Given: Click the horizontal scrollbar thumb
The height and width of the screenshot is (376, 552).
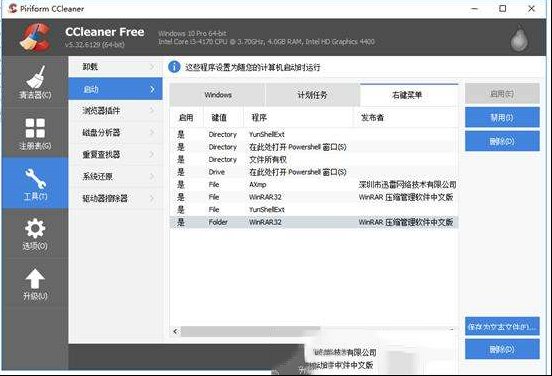Looking at the screenshot, I should (x=250, y=331).
